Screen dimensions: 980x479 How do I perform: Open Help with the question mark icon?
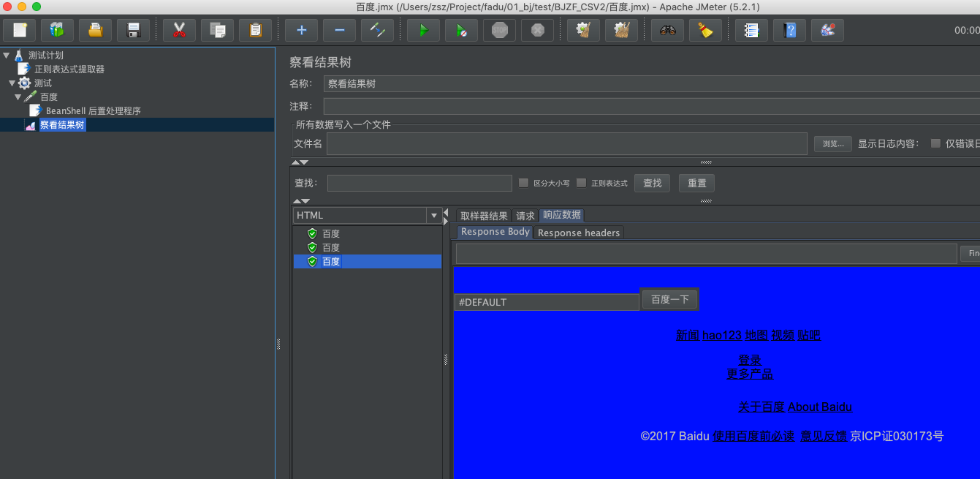789,30
